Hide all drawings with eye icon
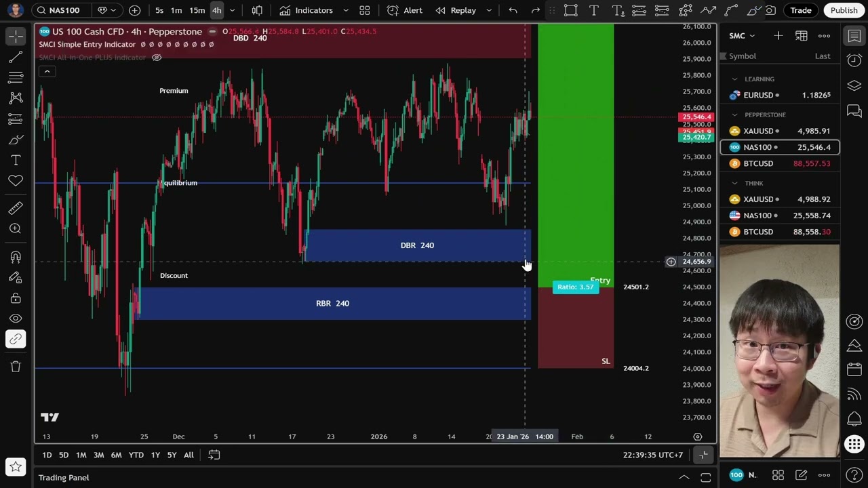 tap(16, 319)
